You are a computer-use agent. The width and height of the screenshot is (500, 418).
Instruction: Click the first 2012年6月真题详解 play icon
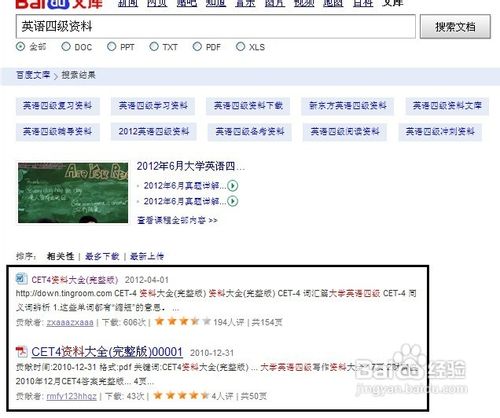232,186
